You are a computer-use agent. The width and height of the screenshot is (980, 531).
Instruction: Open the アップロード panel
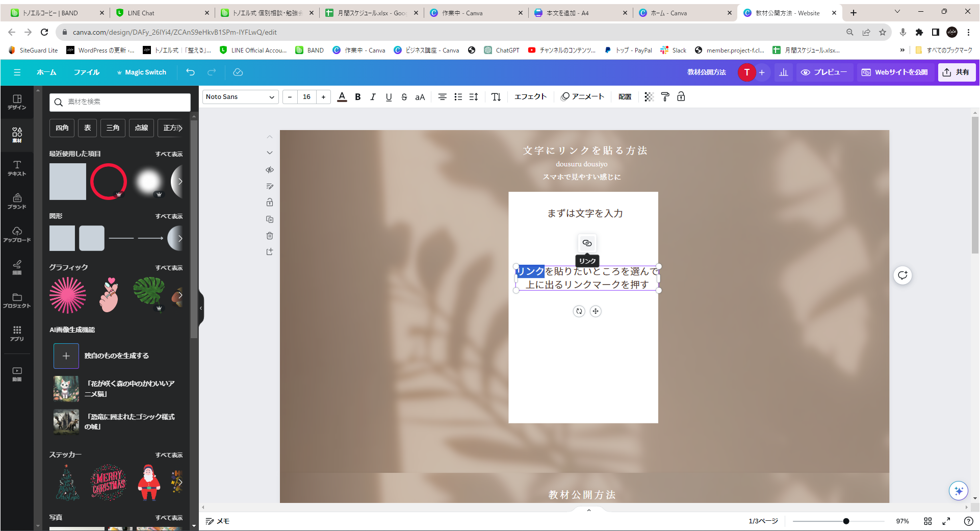point(17,234)
